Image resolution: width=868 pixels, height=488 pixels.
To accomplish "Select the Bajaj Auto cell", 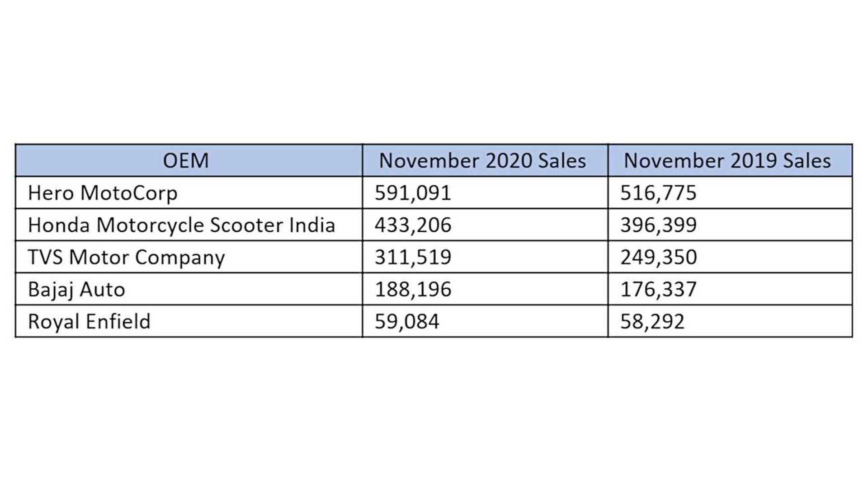I will 76,289.
